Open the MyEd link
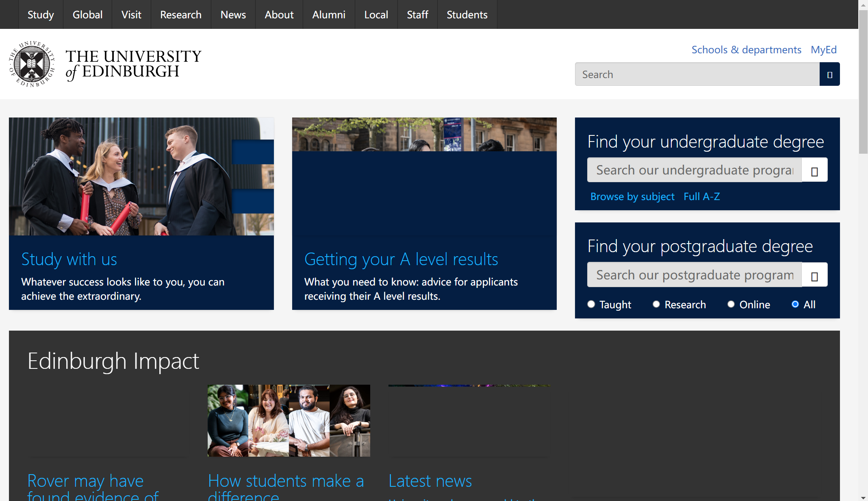Screen dimensions: 868x501 pos(824,50)
